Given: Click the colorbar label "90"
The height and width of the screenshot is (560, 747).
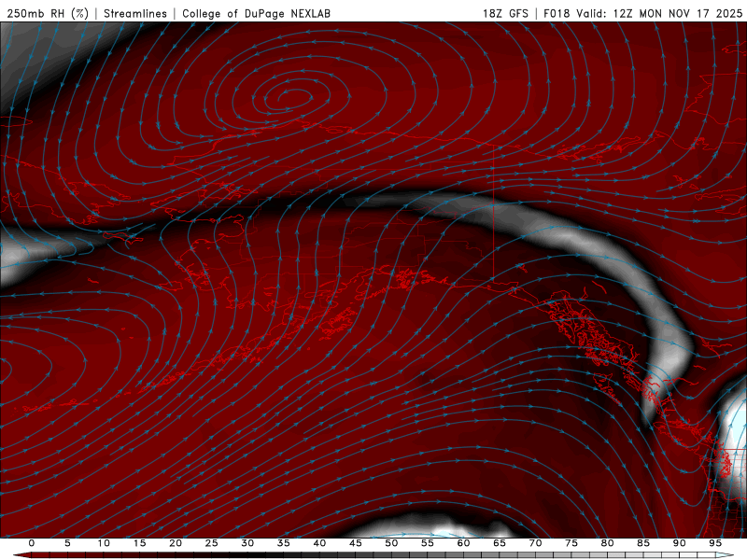Looking at the screenshot, I should point(679,543).
